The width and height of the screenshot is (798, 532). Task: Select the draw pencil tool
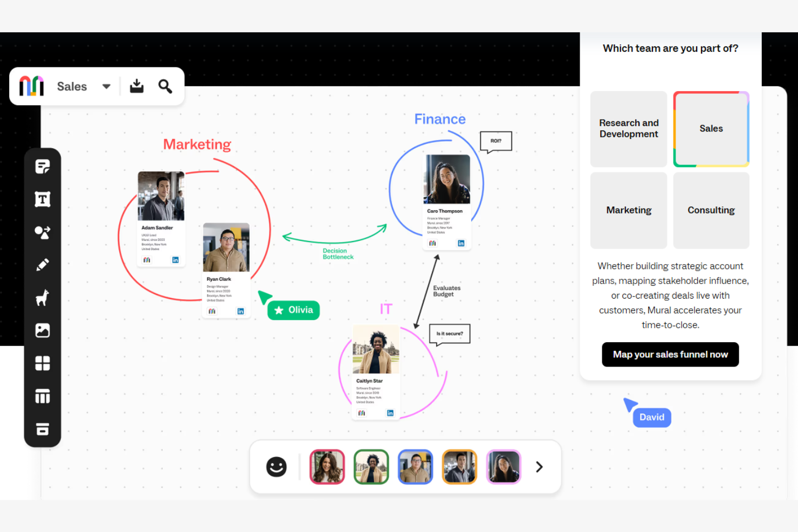(43, 265)
